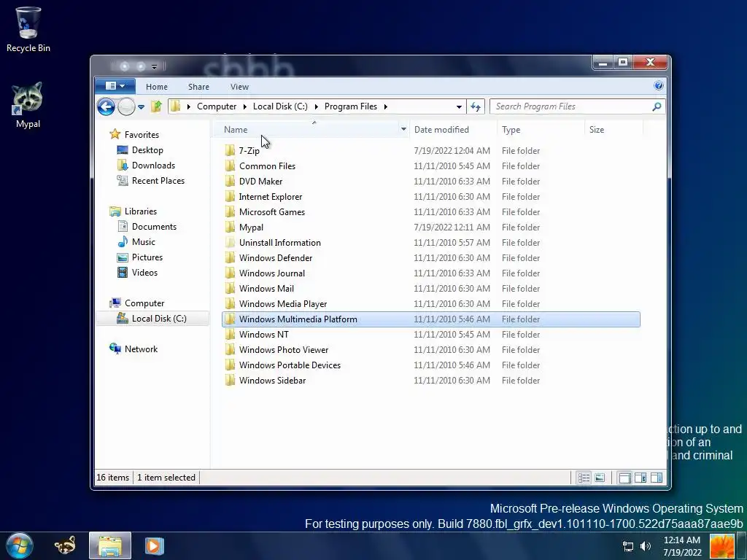This screenshot has height=560, width=747.
Task: Open the recent locations dropdown arrow
Action: point(141,107)
